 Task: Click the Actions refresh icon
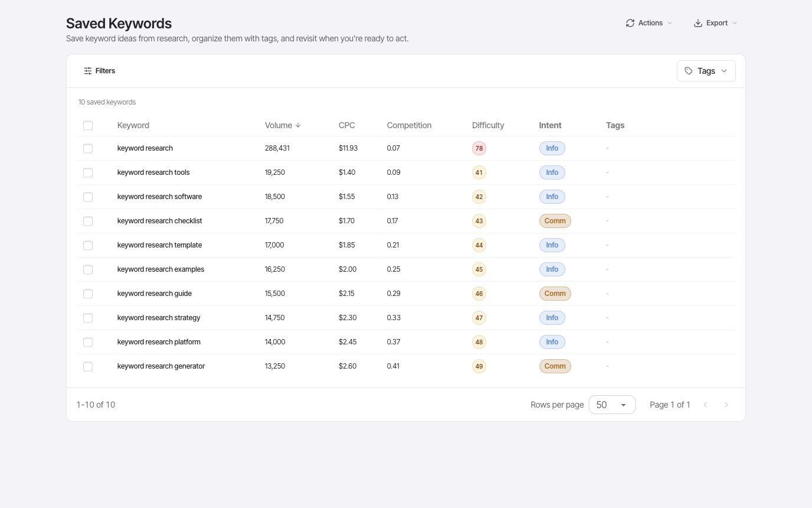630,23
